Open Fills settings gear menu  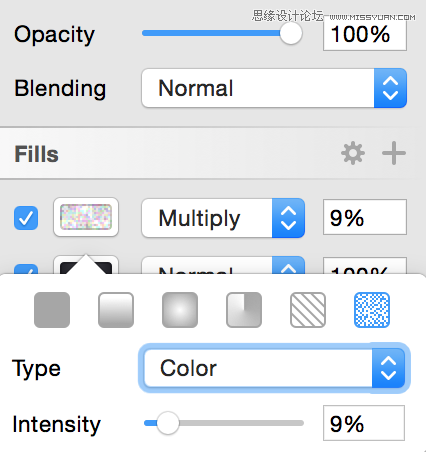click(x=353, y=153)
